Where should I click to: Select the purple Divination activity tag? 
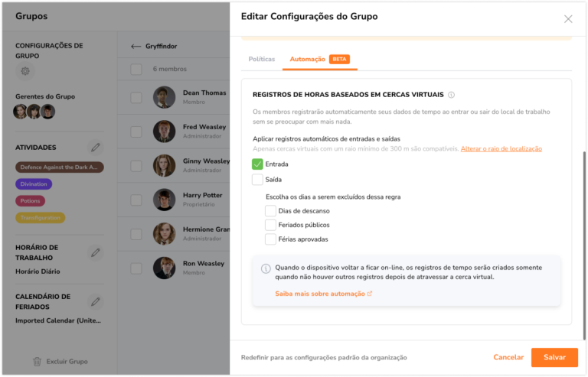[33, 184]
